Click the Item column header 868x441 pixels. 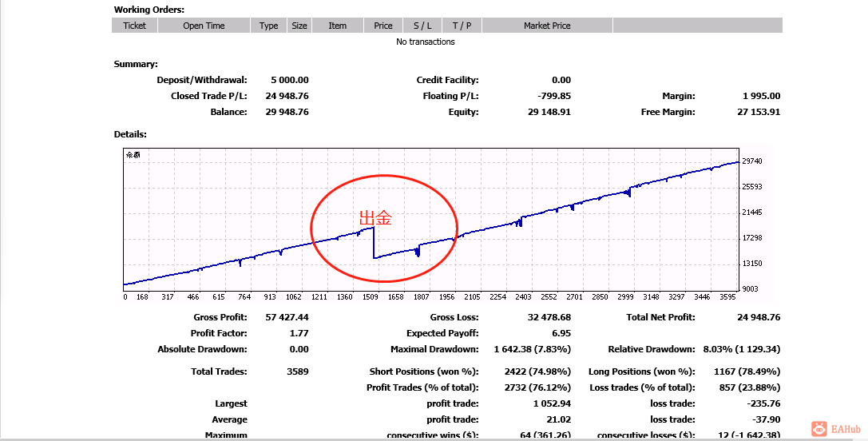(x=338, y=26)
